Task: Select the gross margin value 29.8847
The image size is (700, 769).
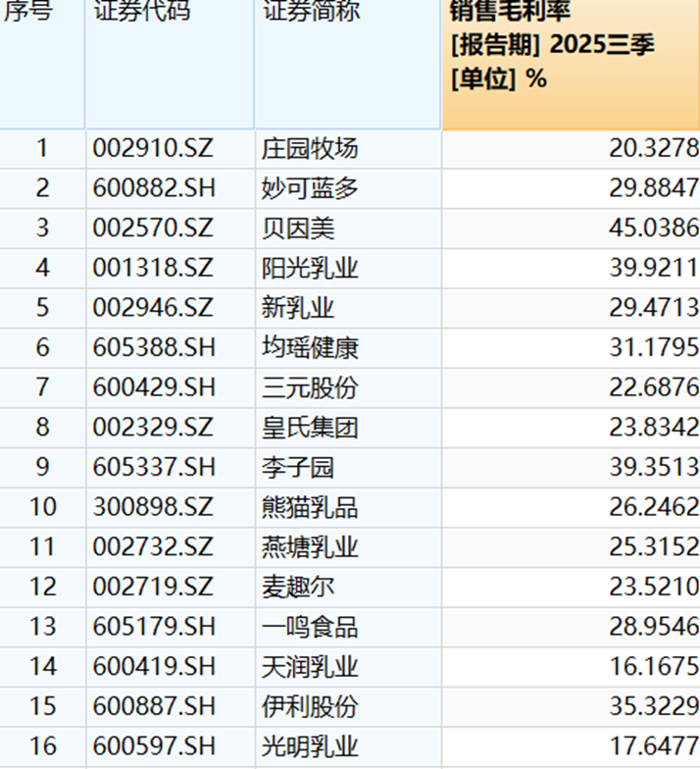Action: pyautogui.click(x=655, y=188)
